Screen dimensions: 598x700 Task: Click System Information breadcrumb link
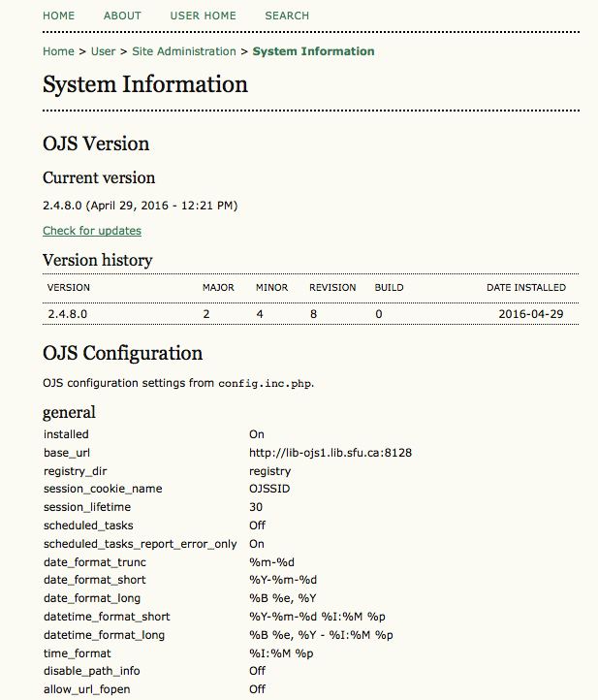313,51
